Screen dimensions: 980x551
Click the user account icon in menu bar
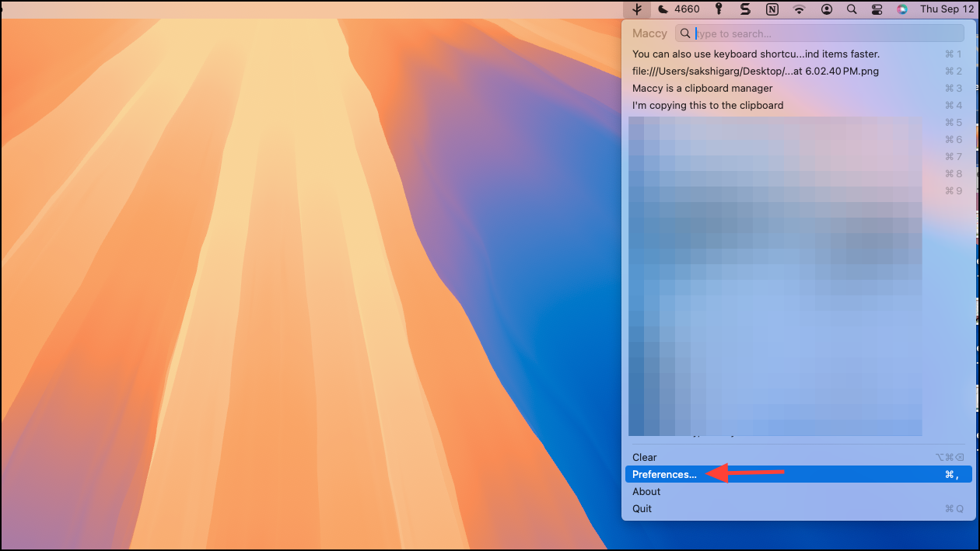(x=826, y=9)
